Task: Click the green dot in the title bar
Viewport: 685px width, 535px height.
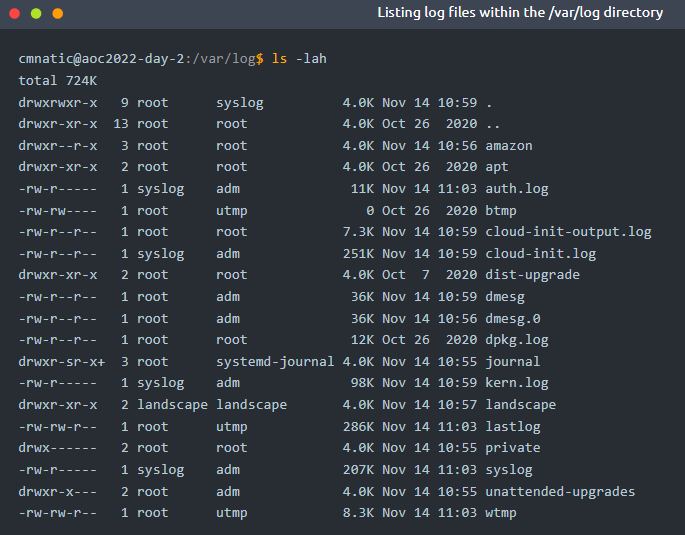Action: click(x=36, y=14)
